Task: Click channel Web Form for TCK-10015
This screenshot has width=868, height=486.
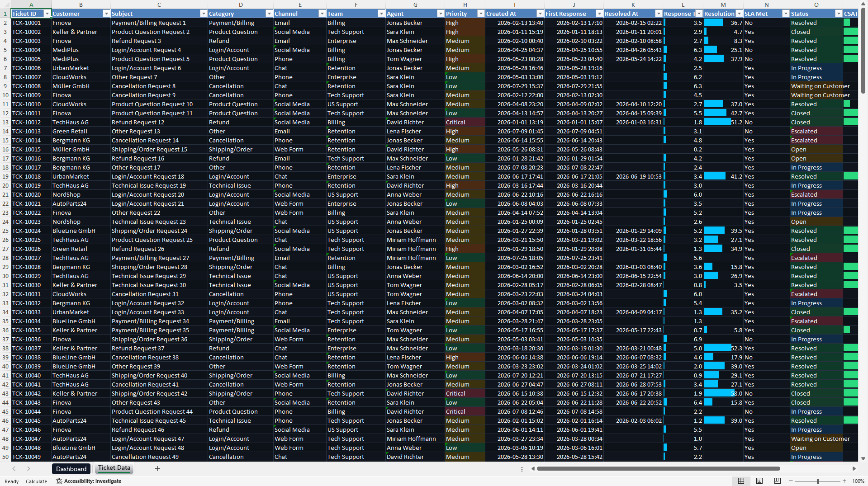Action: (300, 149)
